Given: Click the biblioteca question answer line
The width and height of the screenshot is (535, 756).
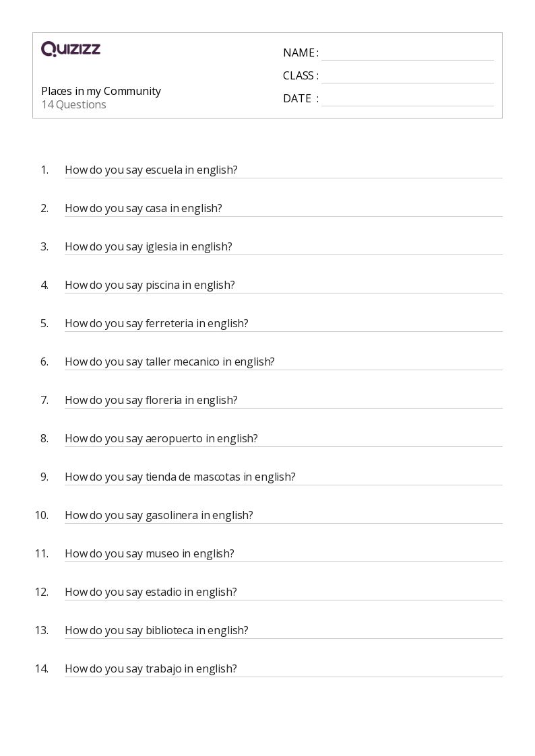Looking at the screenshot, I should 377,632.
